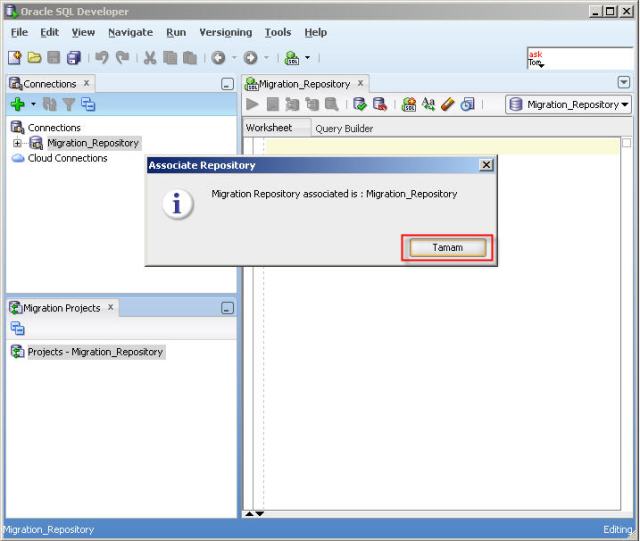Close the Migration Projects panel tab

click(111, 307)
